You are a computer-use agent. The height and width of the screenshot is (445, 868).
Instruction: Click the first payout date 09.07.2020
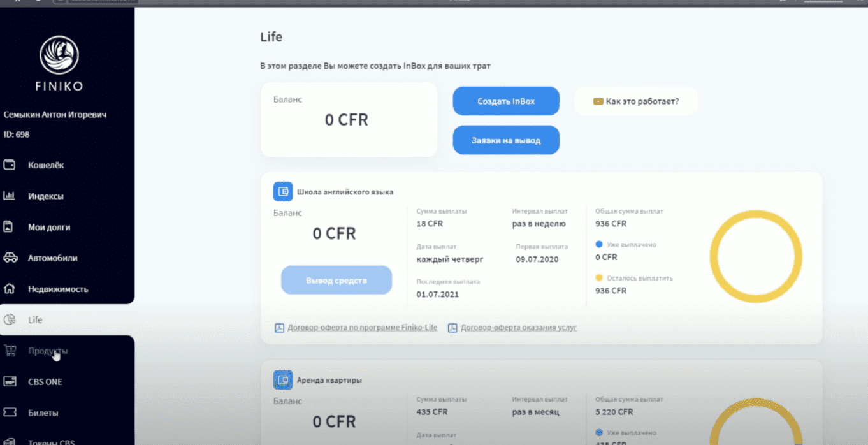coord(538,259)
